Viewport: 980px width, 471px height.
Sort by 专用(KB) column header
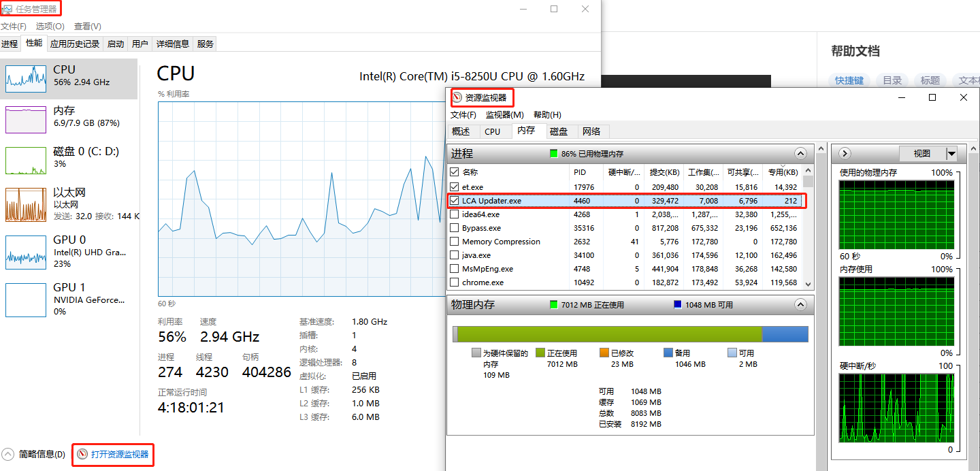[781, 173]
